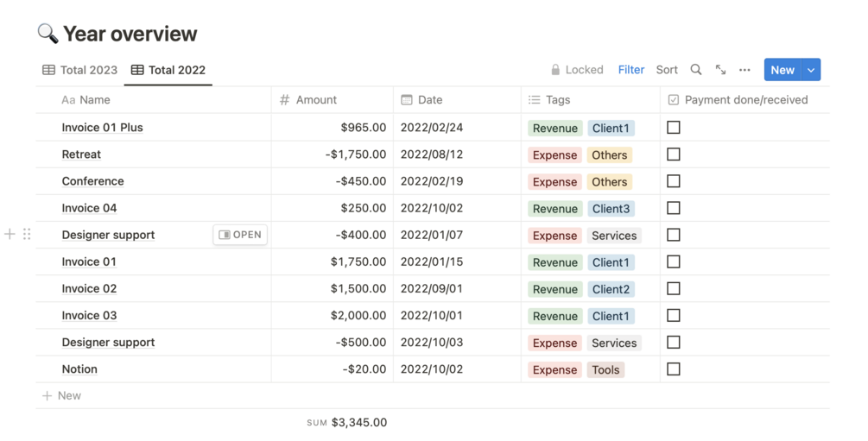This screenshot has width=868, height=441.
Task: Switch to the Total 2023 tab
Action: (x=80, y=70)
